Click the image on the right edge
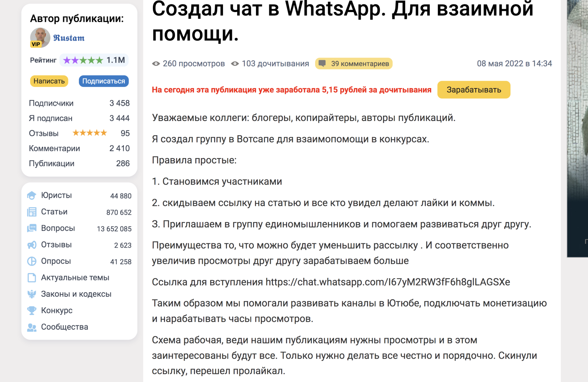Screen dimensions: 588x382 pyautogui.click(x=577, y=127)
